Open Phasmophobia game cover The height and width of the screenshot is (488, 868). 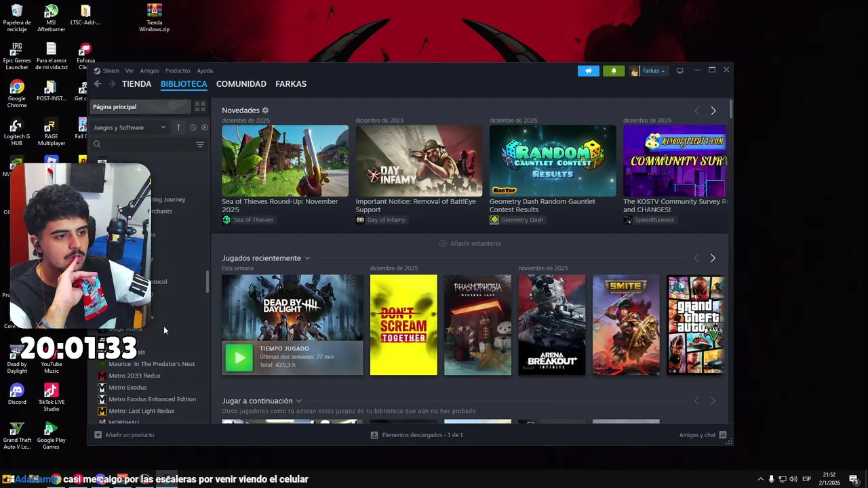477,325
